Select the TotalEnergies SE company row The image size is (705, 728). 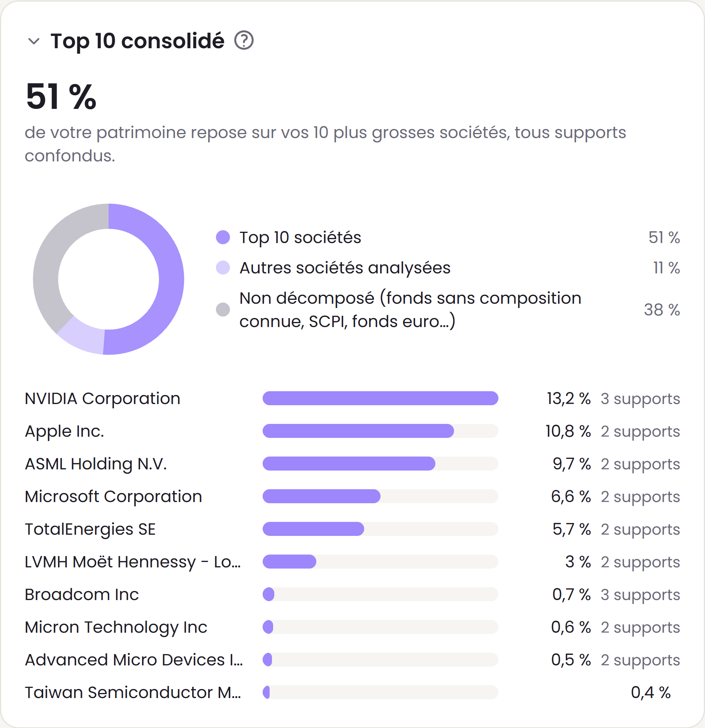tap(352, 529)
